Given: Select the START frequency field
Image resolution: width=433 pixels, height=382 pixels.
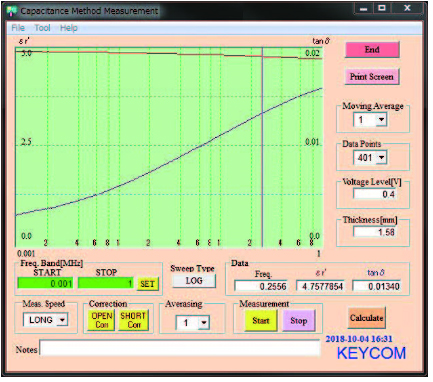Looking at the screenshot, I should (45, 284).
